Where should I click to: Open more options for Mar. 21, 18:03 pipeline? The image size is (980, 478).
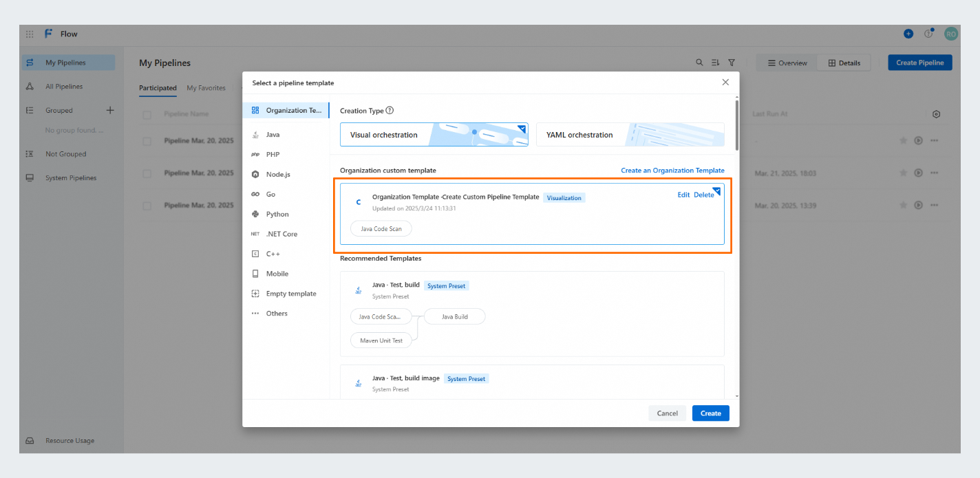[x=934, y=173]
